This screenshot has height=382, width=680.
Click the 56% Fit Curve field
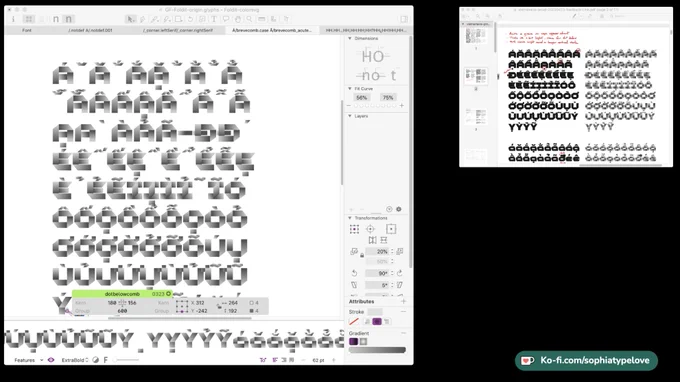pyautogui.click(x=362, y=98)
